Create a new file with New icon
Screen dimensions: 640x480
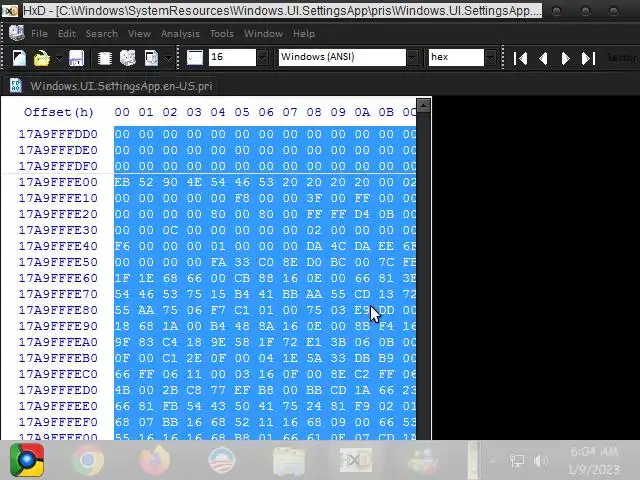click(19, 58)
